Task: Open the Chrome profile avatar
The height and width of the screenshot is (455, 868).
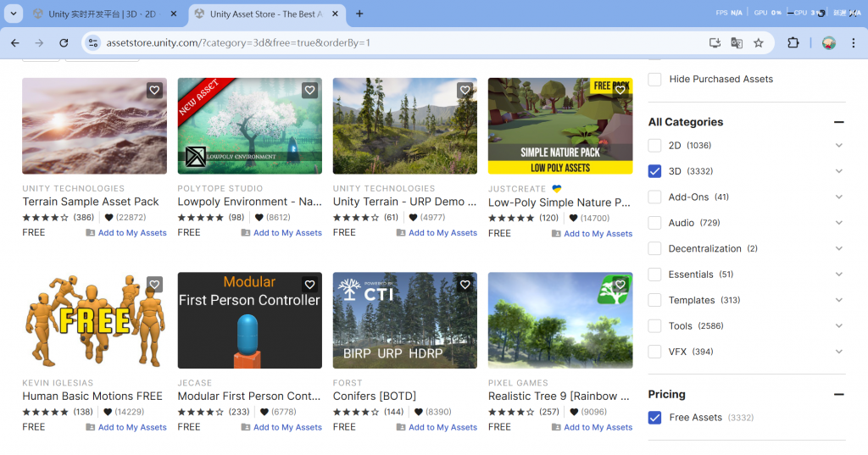Action: tap(829, 42)
